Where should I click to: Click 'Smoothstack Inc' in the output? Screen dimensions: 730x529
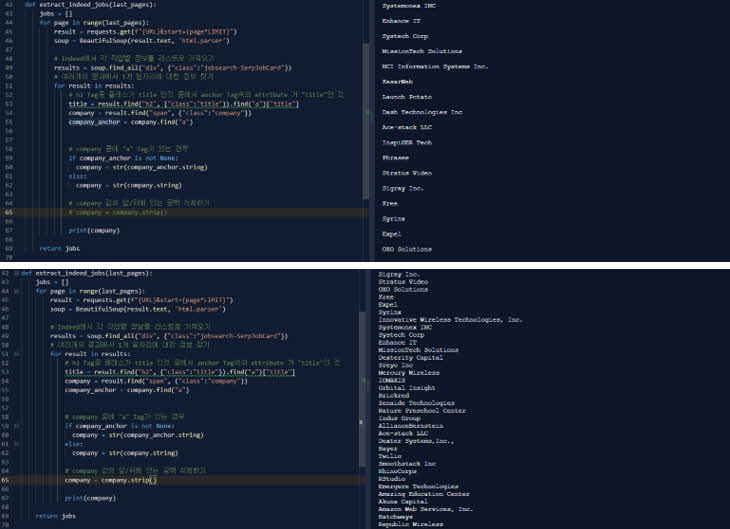(407, 464)
